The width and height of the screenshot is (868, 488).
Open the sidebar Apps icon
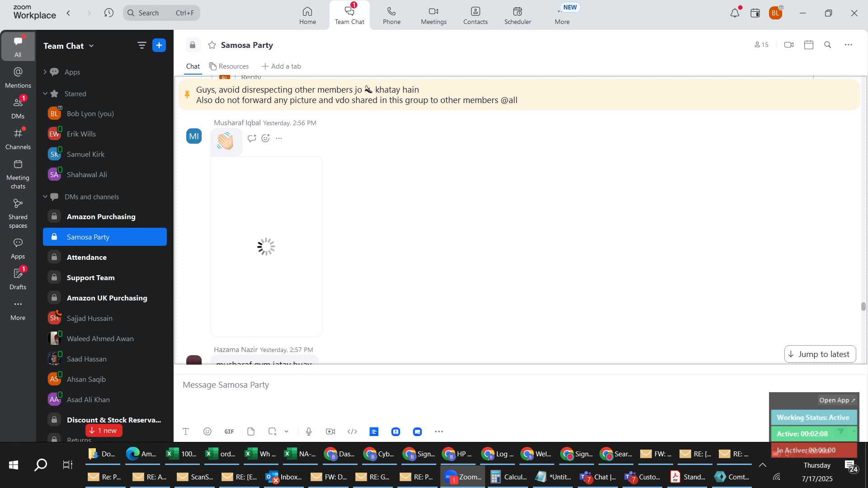pyautogui.click(x=18, y=249)
